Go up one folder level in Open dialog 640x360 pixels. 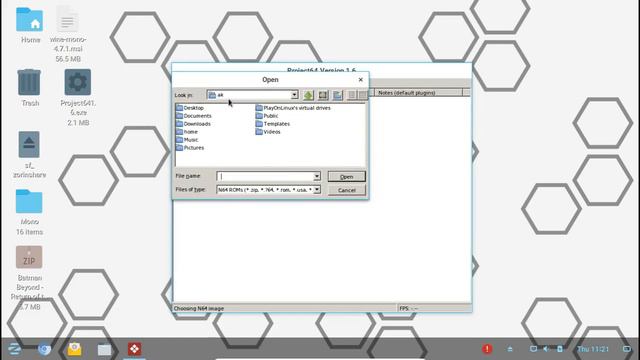click(x=308, y=95)
